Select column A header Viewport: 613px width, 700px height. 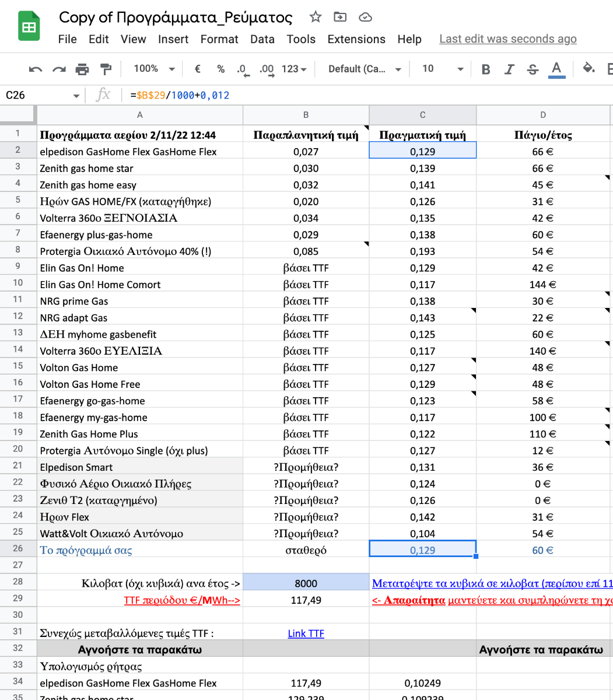pos(140,115)
